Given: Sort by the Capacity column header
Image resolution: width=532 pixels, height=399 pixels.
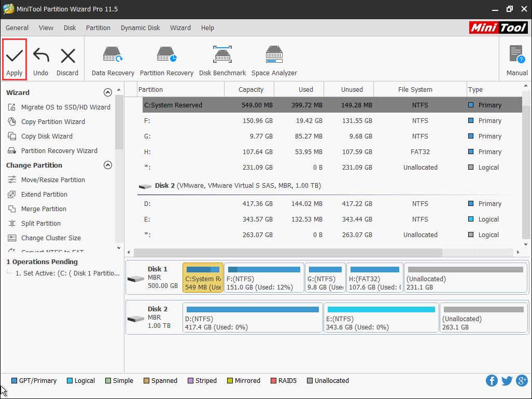Looking at the screenshot, I should (x=249, y=90).
